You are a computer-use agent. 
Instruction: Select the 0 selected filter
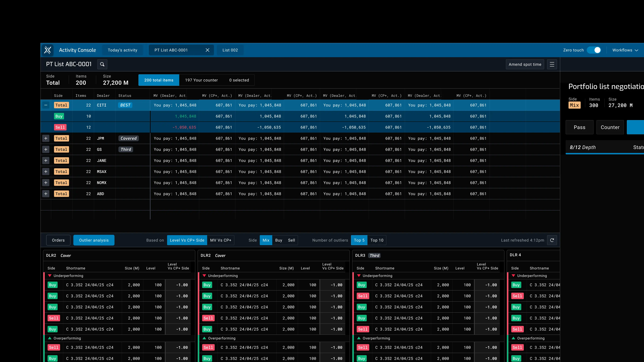239,80
